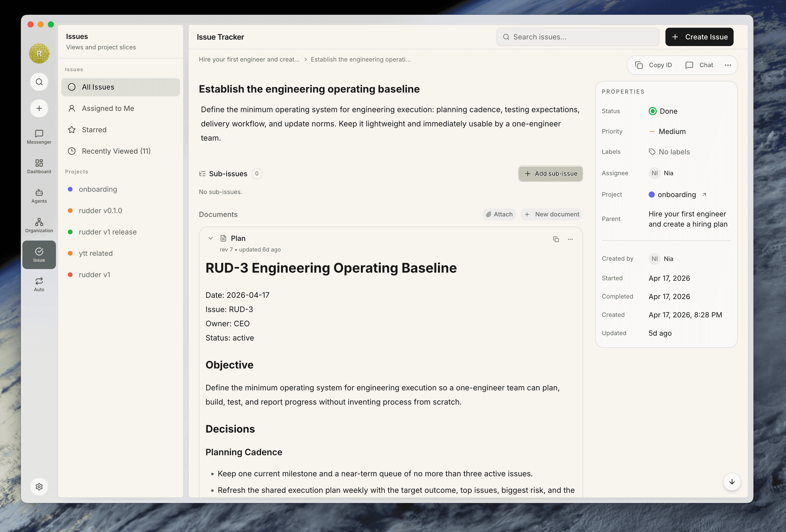
Task: Collapse the Plan document
Action: [x=210, y=238]
